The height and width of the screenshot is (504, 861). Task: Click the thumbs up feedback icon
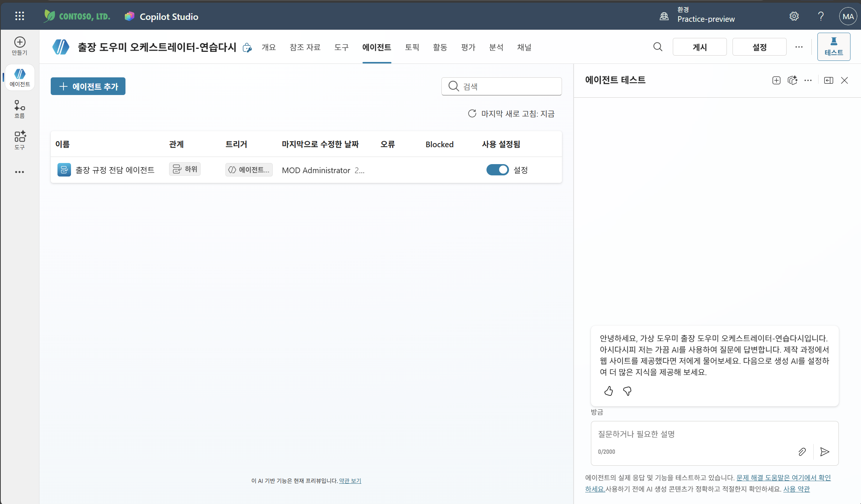click(x=609, y=391)
